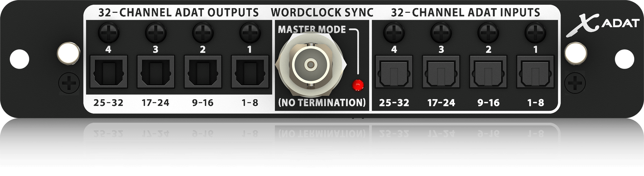Click ADAT input port 4 for channels 25-32
644x176 pixels.
click(394, 72)
